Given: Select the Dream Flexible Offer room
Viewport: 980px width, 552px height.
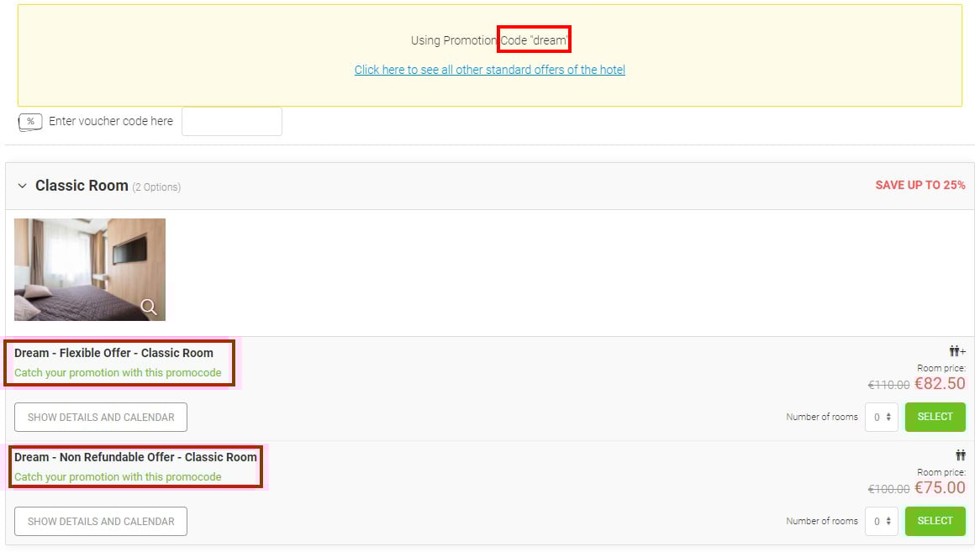Looking at the screenshot, I should (935, 417).
